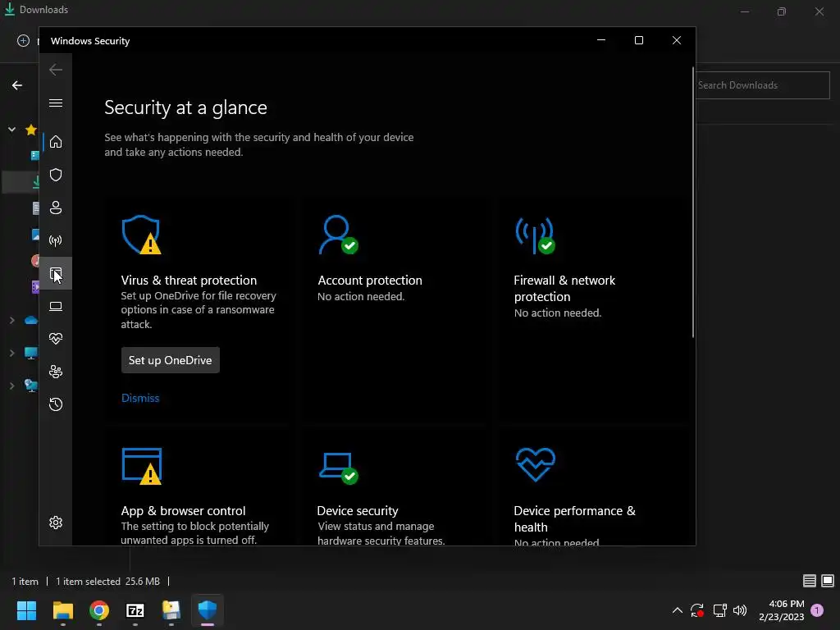
Task: Click Set up OneDrive button
Action: coord(171,360)
